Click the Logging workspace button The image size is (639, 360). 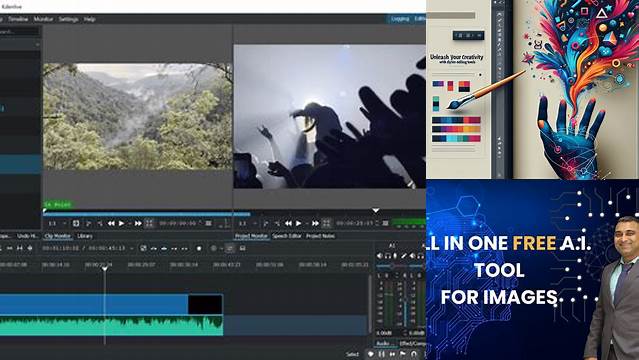tap(400, 19)
